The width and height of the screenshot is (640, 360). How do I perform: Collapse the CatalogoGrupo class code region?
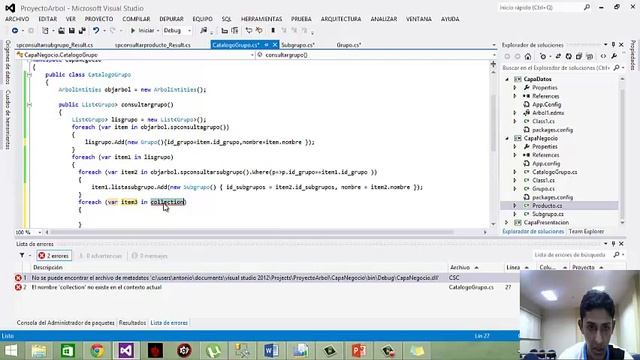pyautogui.click(x=29, y=75)
